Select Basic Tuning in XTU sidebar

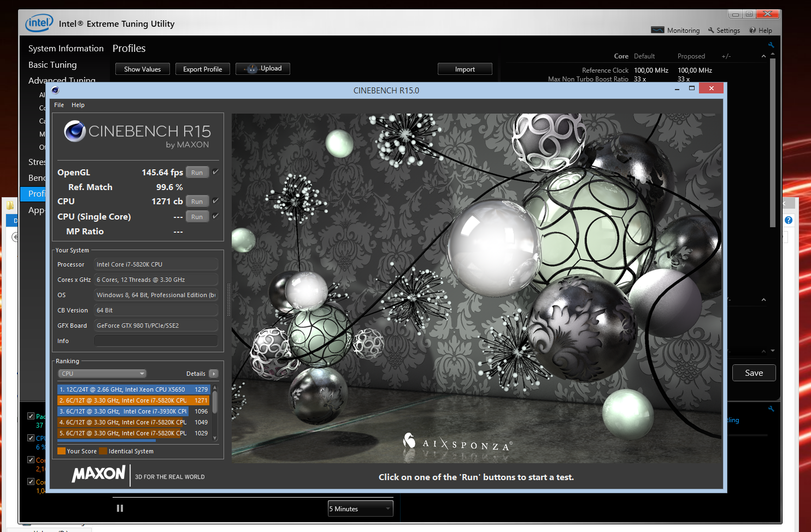coord(52,65)
